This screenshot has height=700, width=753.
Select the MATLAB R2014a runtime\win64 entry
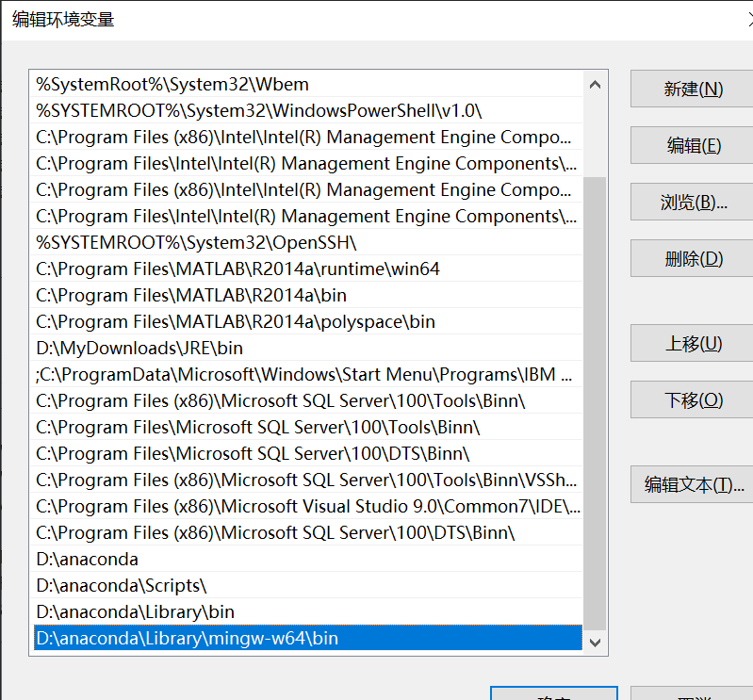[x=237, y=269]
